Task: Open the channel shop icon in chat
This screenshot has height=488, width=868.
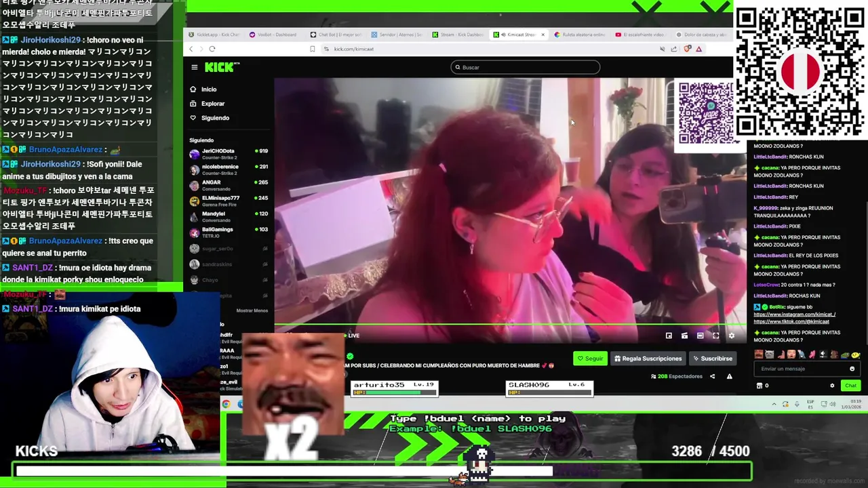Action: (759, 386)
